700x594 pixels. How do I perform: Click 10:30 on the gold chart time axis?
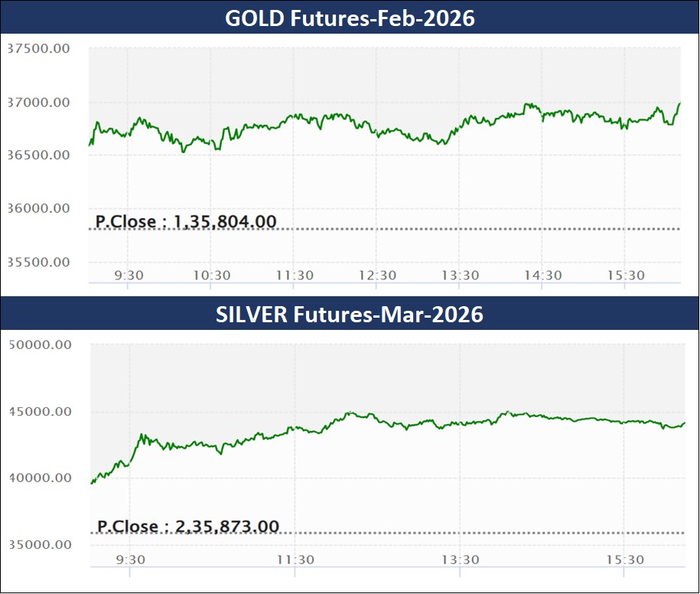pyautogui.click(x=212, y=276)
